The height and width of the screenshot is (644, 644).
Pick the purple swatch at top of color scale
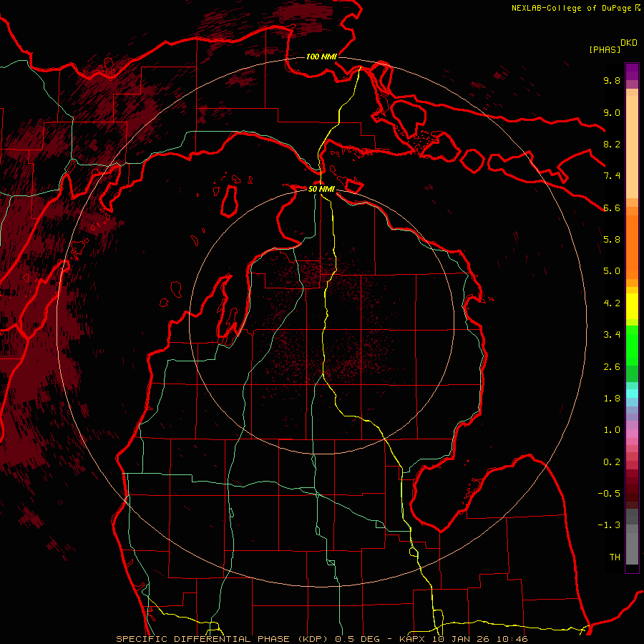[632, 71]
